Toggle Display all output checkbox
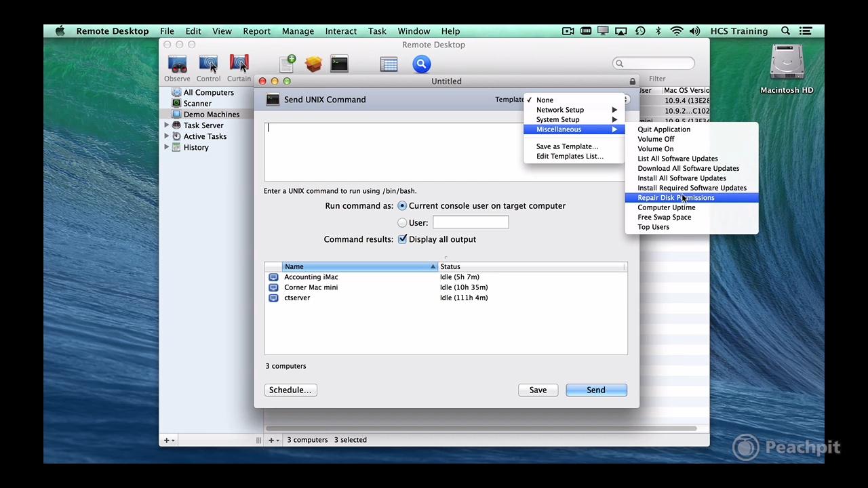Viewport: 868px width, 488px height. 402,239
